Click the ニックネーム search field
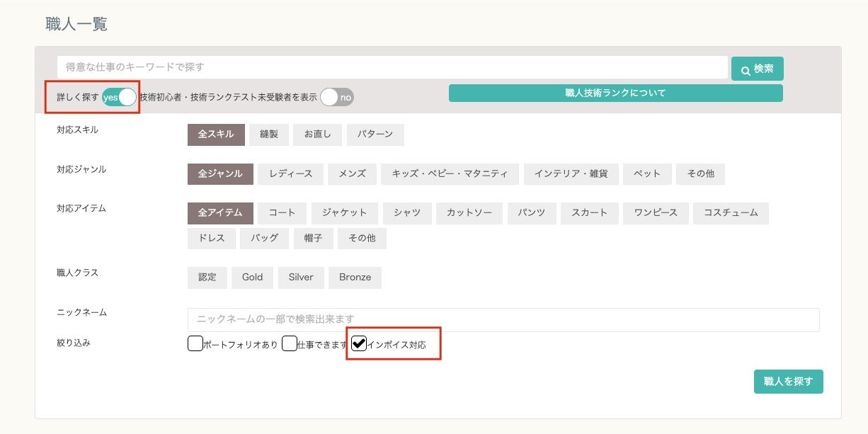Viewport: 868px width, 434px height. click(x=503, y=320)
